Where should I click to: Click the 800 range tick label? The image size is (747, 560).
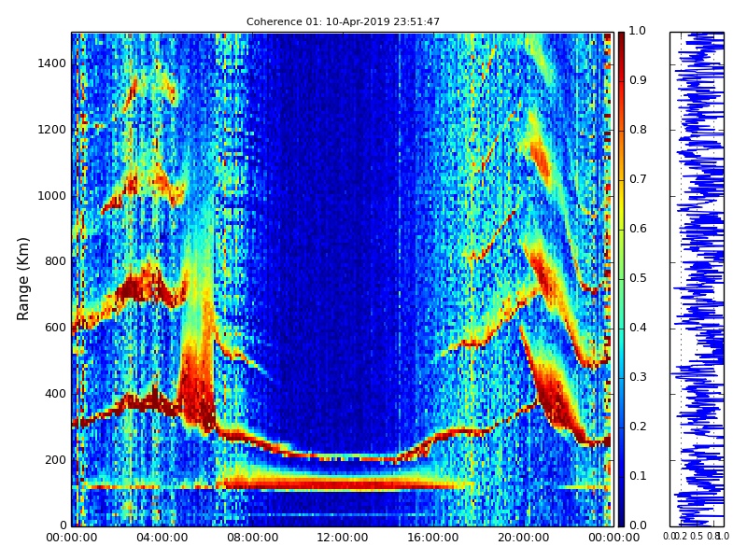point(55,261)
